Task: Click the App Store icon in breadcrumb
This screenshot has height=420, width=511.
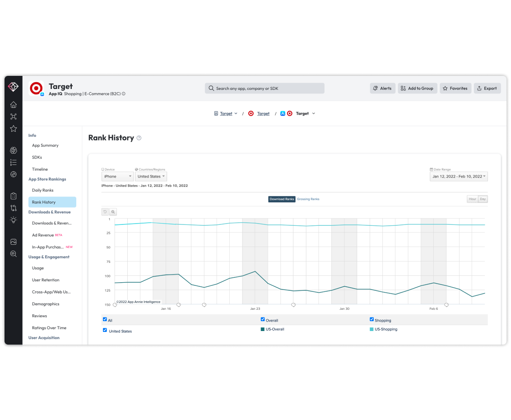Action: (283, 113)
